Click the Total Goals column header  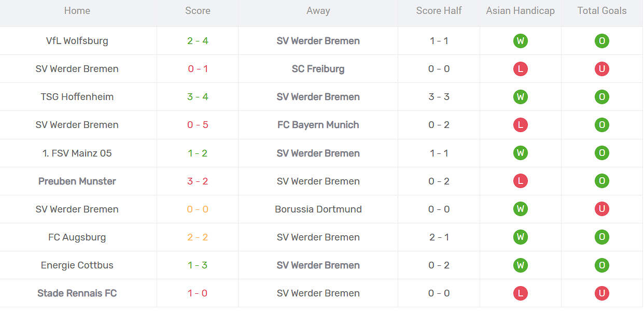point(601,11)
